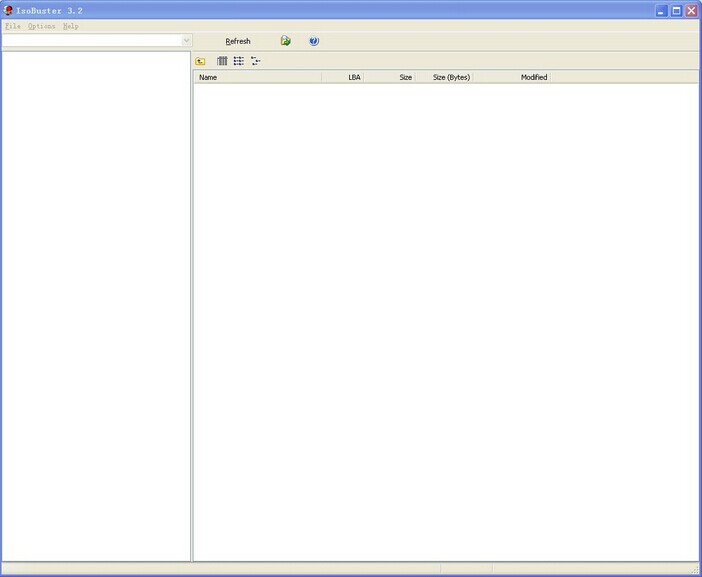Sort by the Size (Bytes) column header
The width and height of the screenshot is (702, 577).
pos(451,77)
